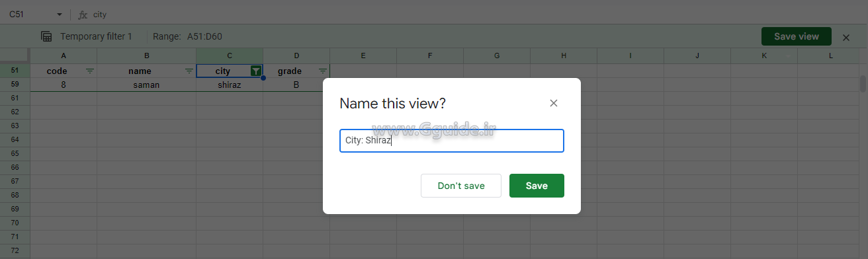
Task: Open the name column filter icon
Action: (189, 71)
